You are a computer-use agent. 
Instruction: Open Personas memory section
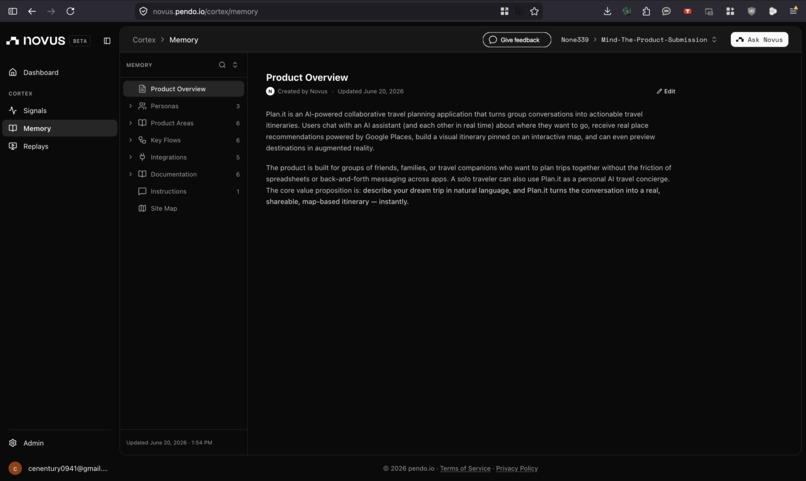pyautogui.click(x=183, y=106)
